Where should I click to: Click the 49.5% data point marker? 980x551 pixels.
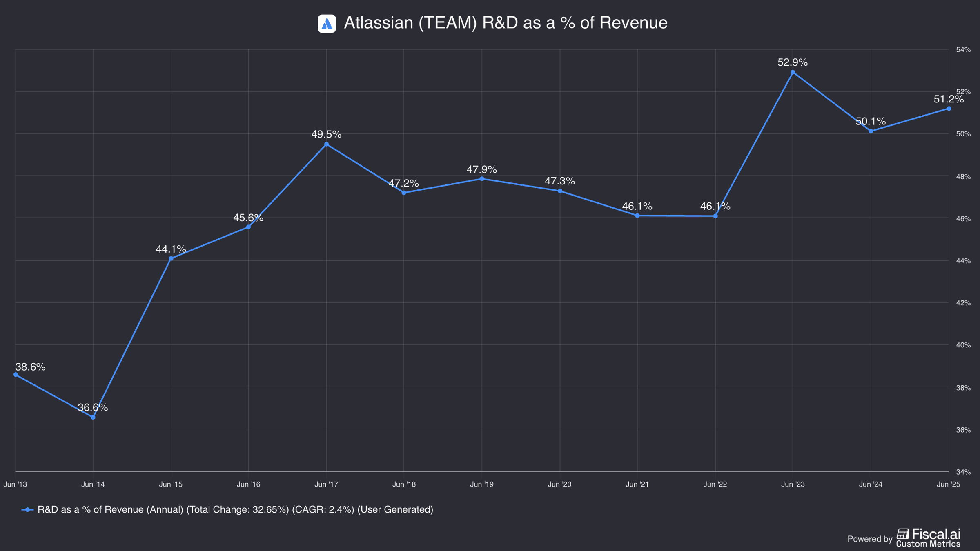pyautogui.click(x=326, y=144)
